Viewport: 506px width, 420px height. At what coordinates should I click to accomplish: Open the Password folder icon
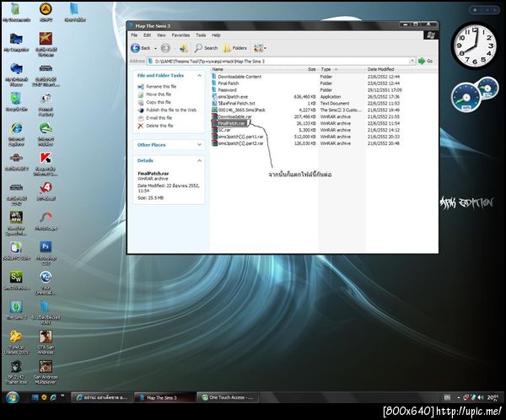coord(214,89)
